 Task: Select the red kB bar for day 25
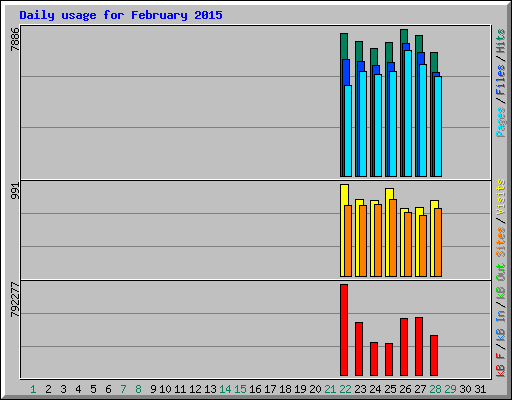(389, 359)
